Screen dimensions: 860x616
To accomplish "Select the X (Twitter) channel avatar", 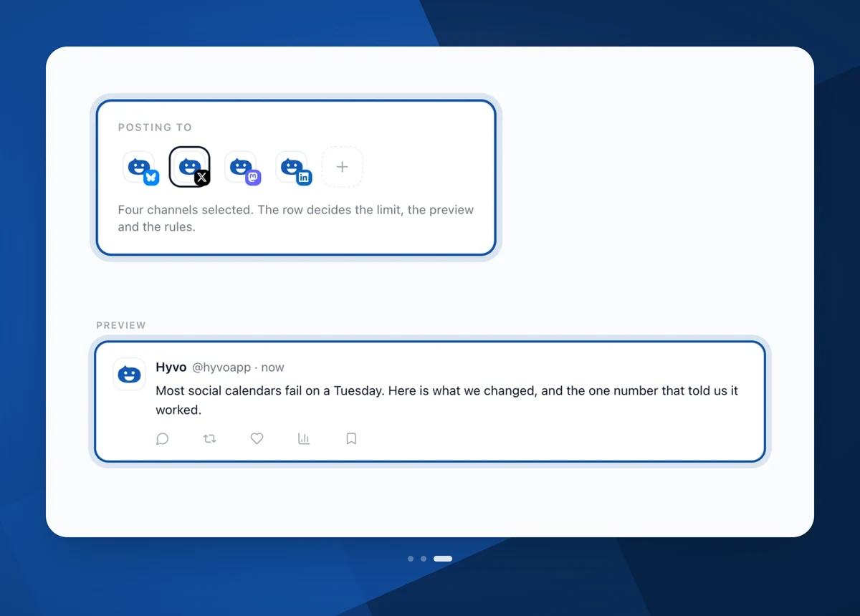I will (x=190, y=167).
